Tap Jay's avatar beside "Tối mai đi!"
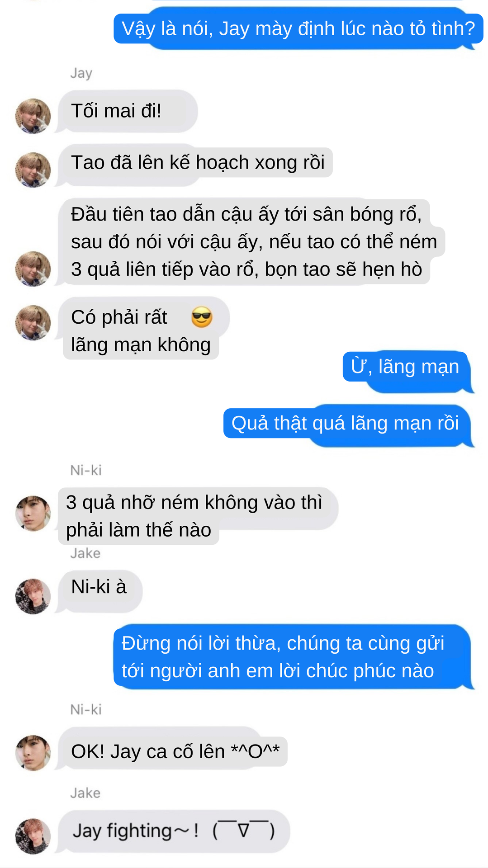 33,116
